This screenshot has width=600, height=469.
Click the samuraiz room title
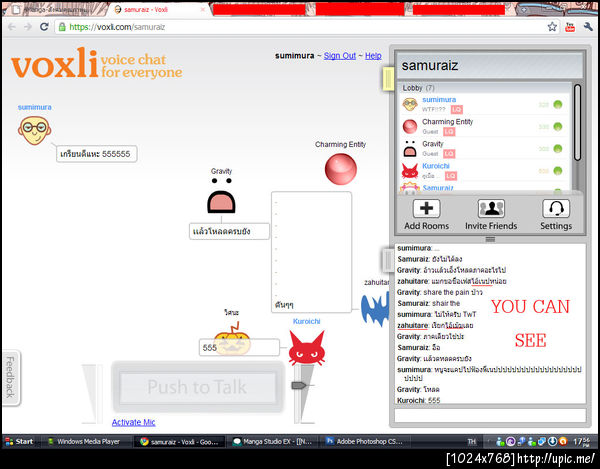pyautogui.click(x=430, y=66)
